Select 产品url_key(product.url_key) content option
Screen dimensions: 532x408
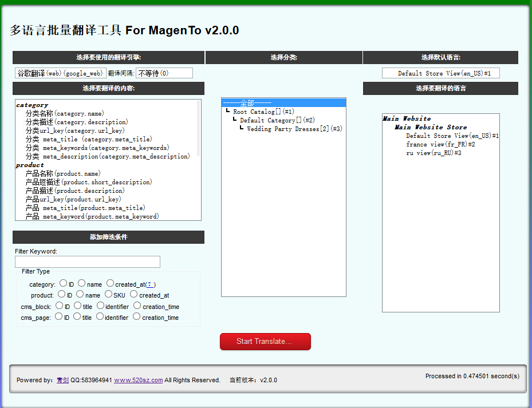point(106,199)
